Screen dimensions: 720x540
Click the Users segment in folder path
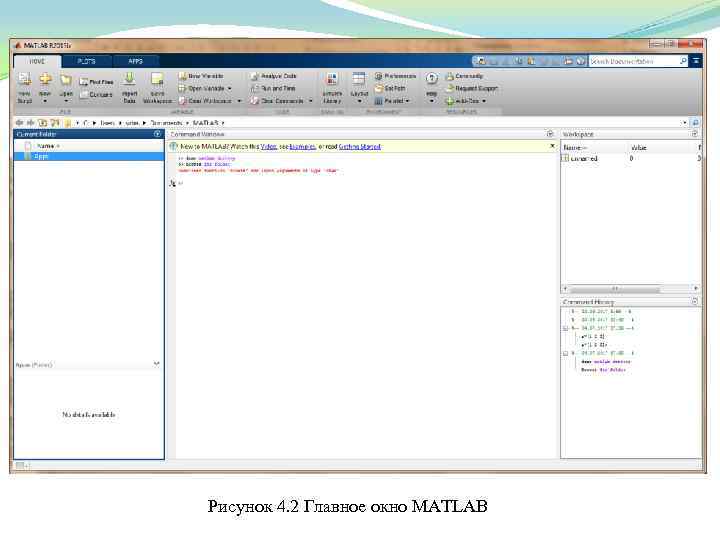tap(107, 123)
